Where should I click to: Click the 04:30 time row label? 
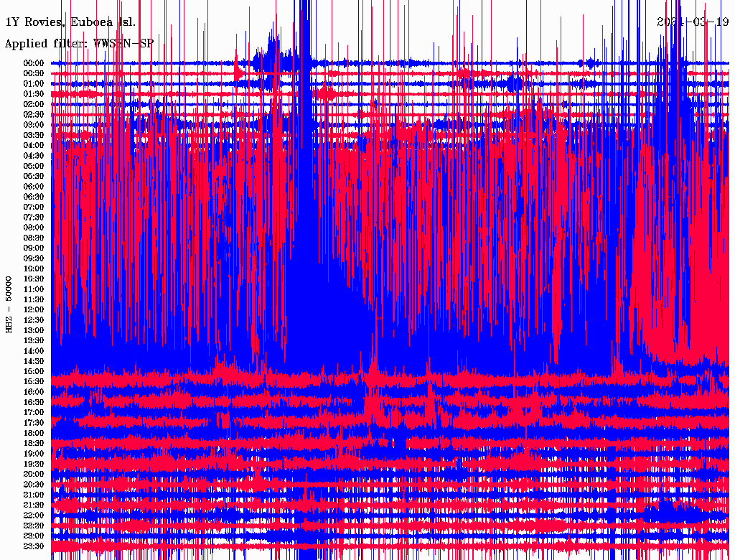[34, 156]
